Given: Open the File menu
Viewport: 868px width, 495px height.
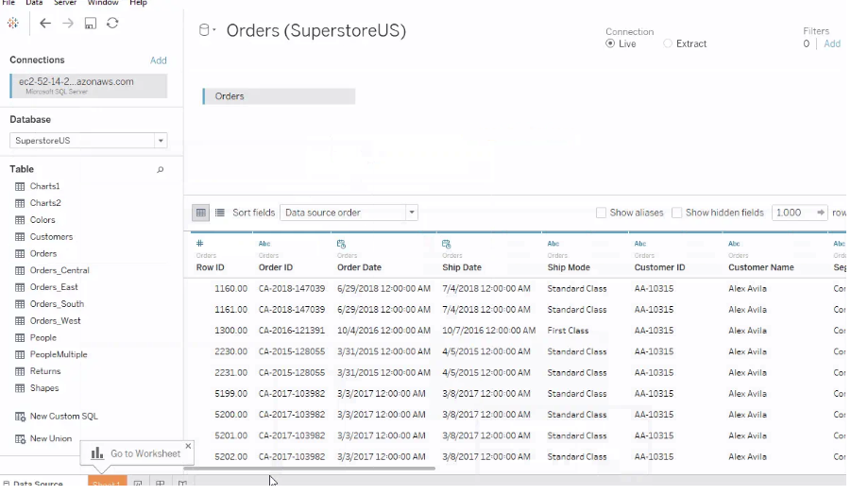Looking at the screenshot, I should pos(9,3).
